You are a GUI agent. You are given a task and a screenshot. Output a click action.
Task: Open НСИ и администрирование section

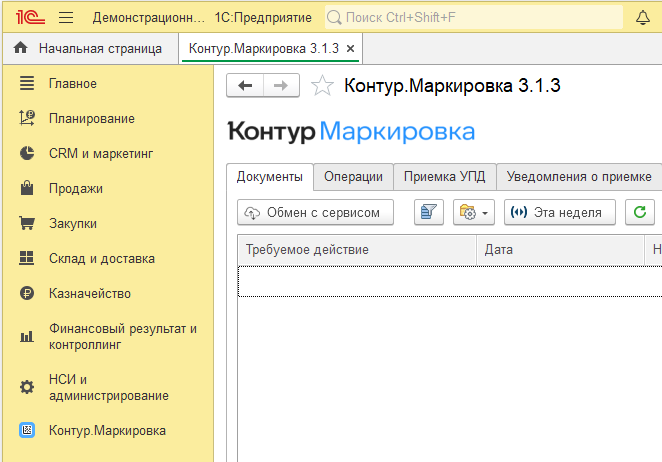pos(109,387)
